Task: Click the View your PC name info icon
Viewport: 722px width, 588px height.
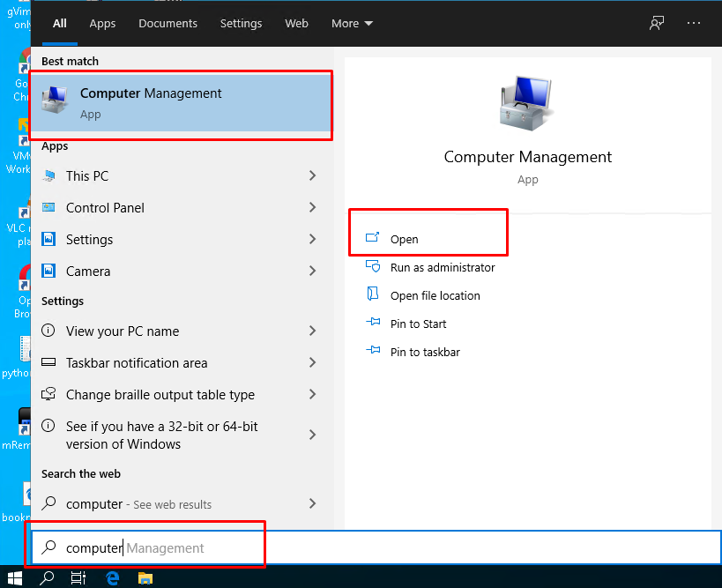Action: [x=48, y=331]
